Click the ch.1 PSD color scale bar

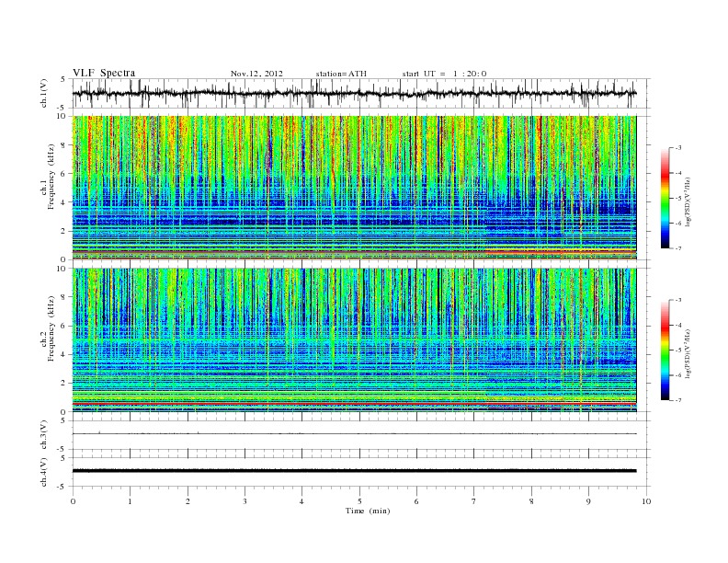coord(665,198)
